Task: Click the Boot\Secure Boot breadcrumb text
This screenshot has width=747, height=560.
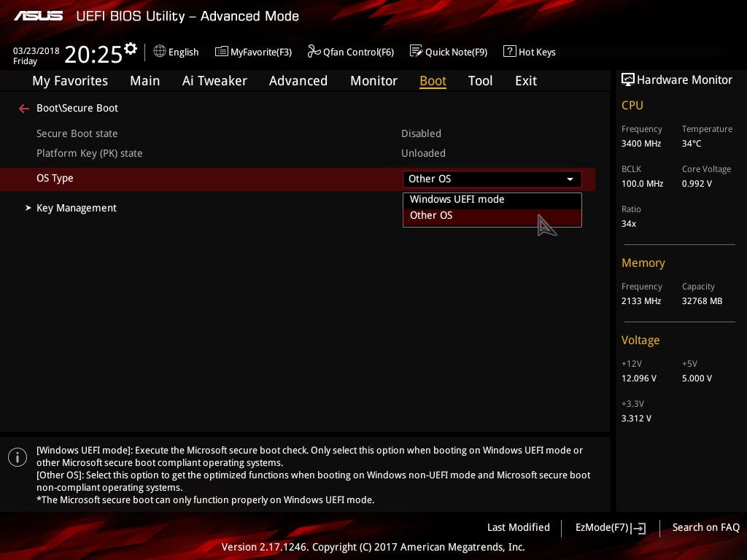Action: [77, 108]
